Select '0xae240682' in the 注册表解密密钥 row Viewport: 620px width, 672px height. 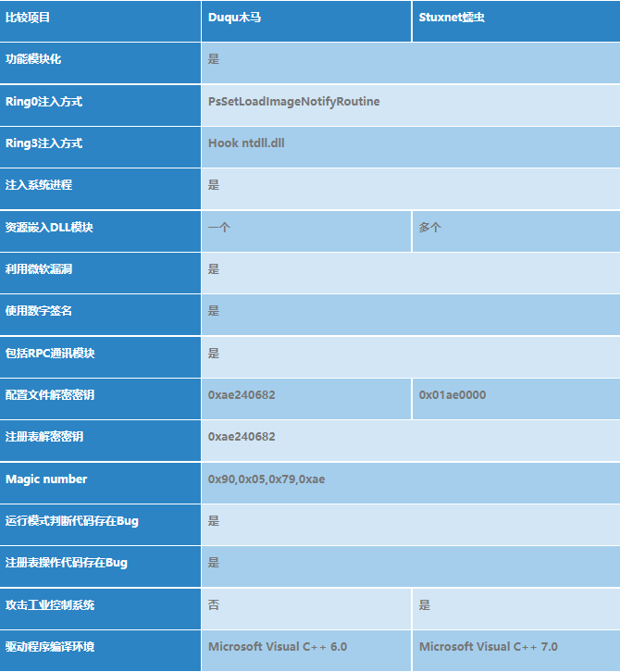pyautogui.click(x=242, y=437)
